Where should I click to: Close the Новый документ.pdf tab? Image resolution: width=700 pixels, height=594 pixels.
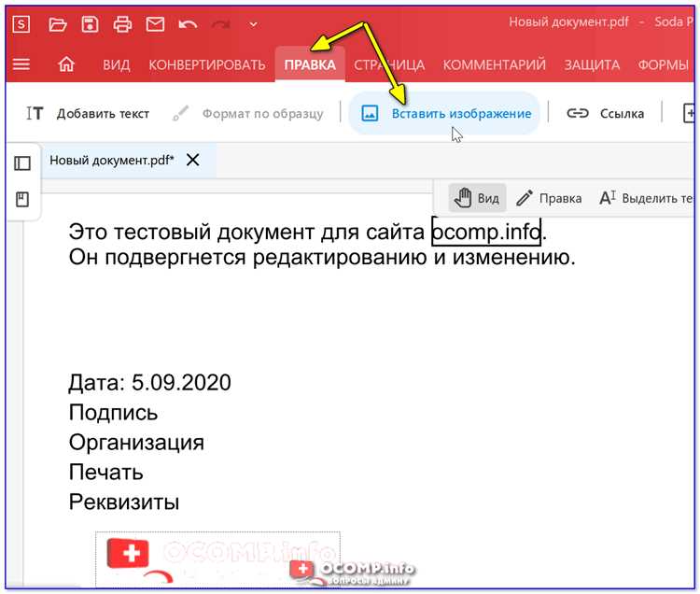click(x=193, y=160)
